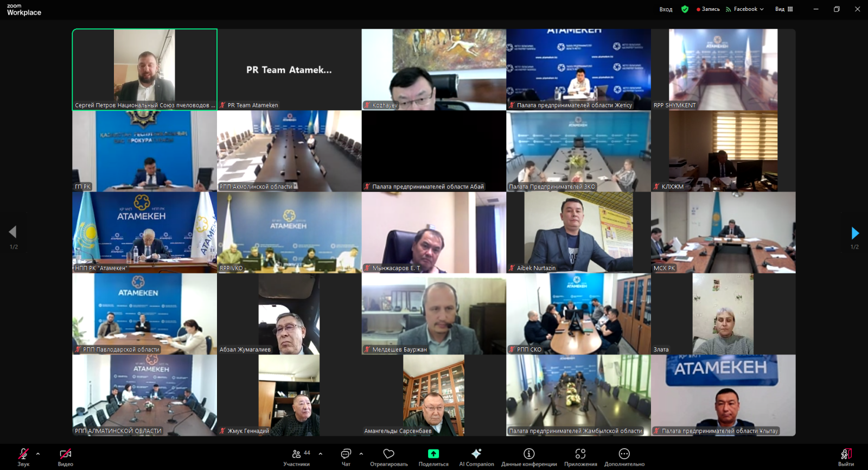Select RPP SHYMKENT video tile
868x470 pixels.
click(723, 69)
